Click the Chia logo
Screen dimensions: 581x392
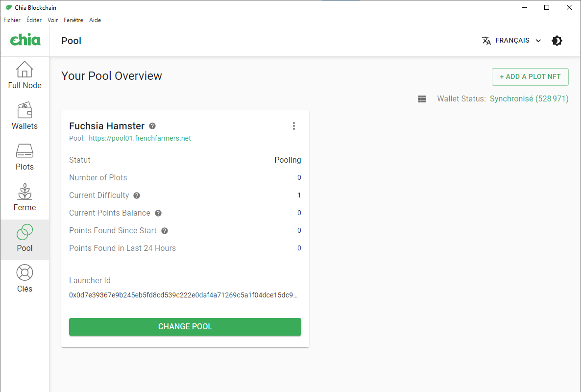click(25, 41)
